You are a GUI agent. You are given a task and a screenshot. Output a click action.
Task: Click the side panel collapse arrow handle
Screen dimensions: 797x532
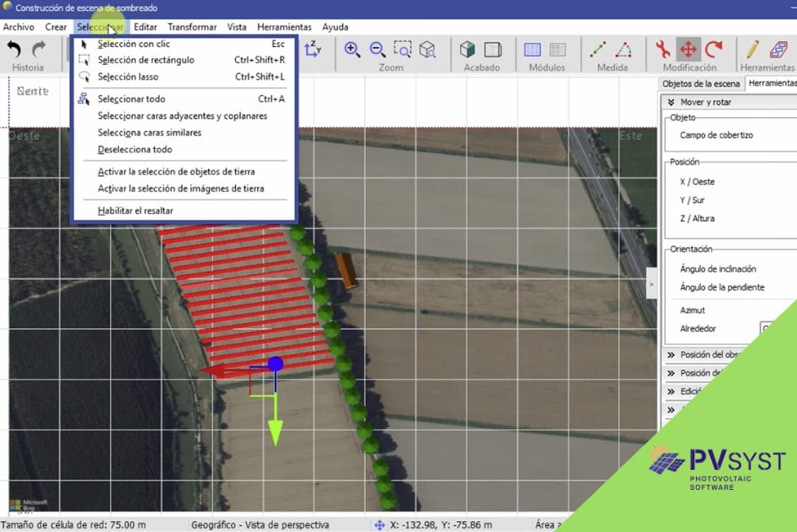pos(651,285)
